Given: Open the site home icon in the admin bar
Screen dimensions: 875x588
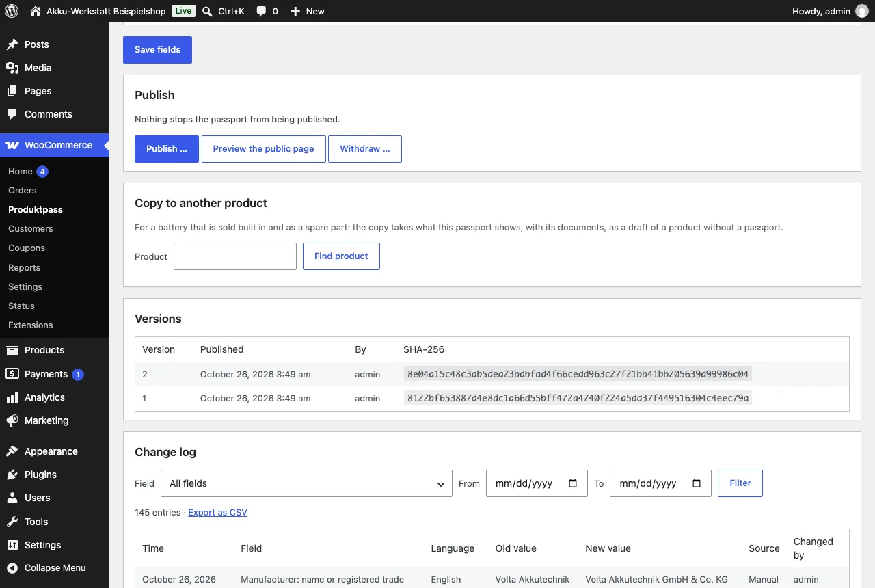Looking at the screenshot, I should pyautogui.click(x=36, y=11).
